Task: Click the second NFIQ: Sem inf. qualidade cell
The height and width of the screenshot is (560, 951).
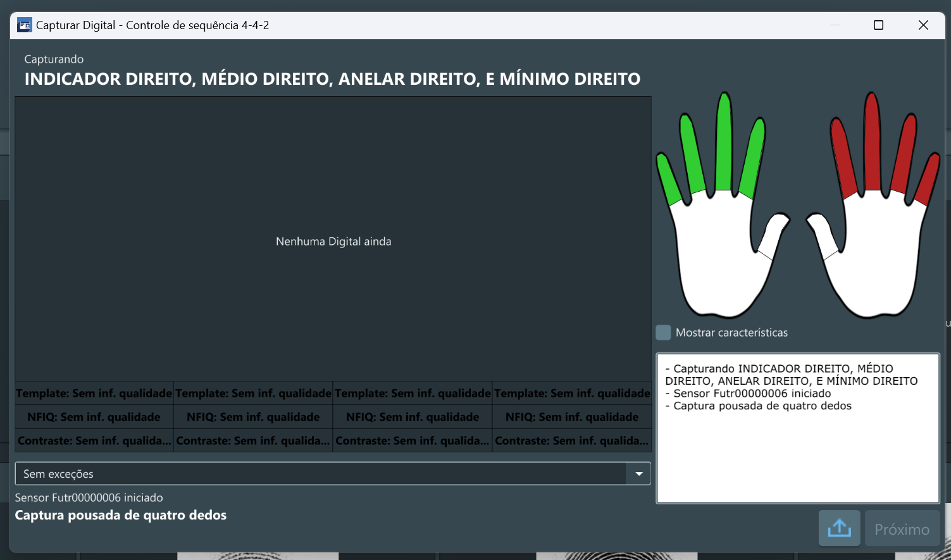Action: click(254, 417)
